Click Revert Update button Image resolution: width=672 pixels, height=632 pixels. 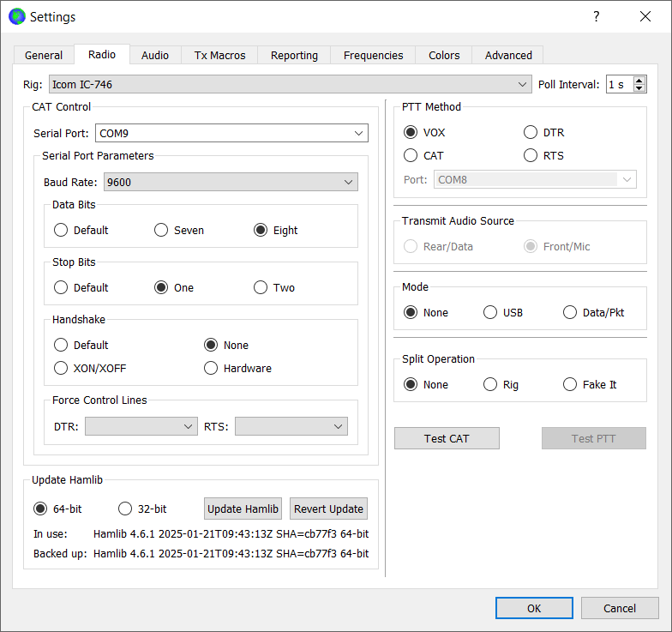(328, 509)
